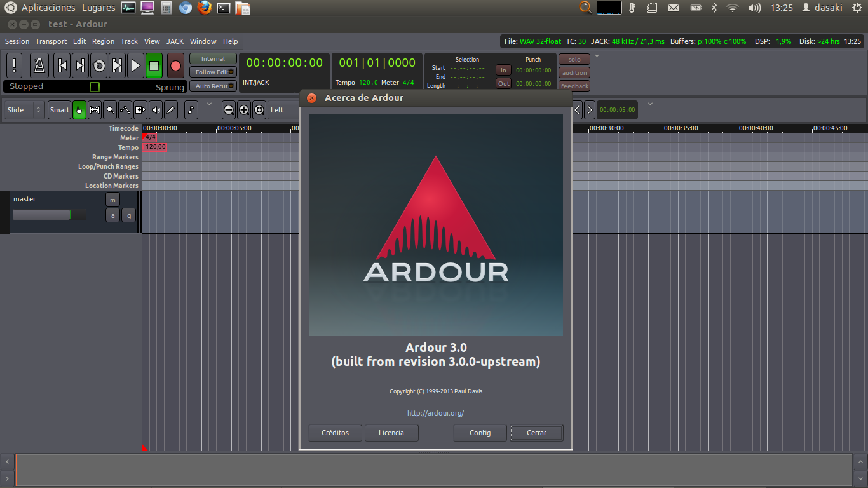The width and height of the screenshot is (868, 488).
Task: Toggle the Internal sync button
Action: 213,59
